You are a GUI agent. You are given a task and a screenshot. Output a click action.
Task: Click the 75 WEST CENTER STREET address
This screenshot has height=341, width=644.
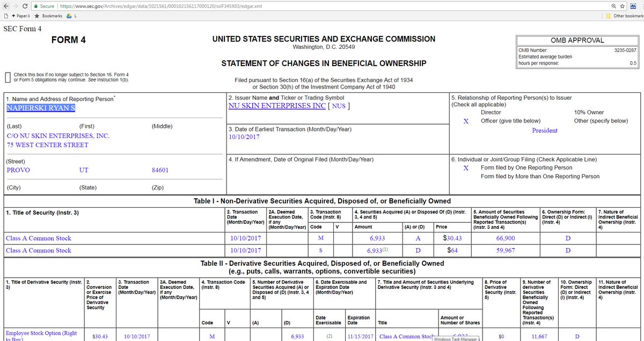pos(48,145)
